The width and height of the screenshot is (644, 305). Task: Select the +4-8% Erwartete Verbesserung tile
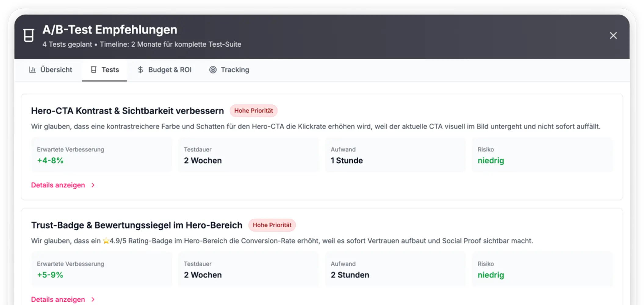click(x=102, y=155)
